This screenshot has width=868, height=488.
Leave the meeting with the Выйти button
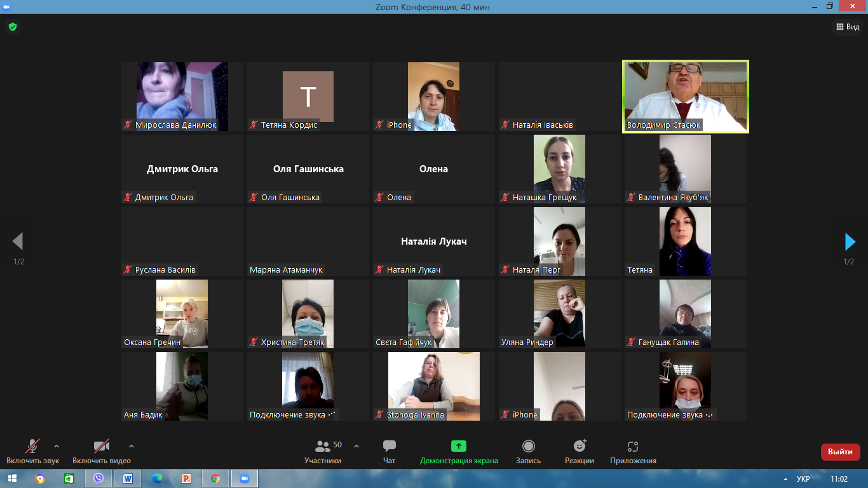point(840,452)
